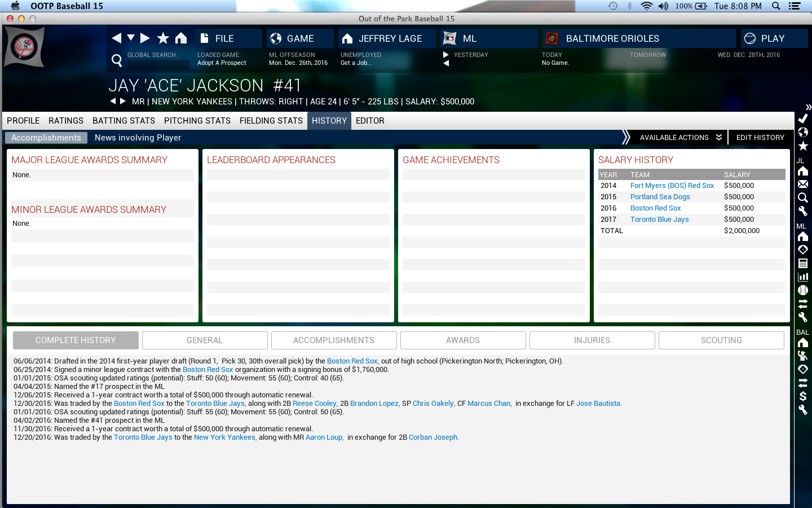Switch to the PROFILE tab
This screenshot has width=812, height=508.
pyautogui.click(x=23, y=121)
